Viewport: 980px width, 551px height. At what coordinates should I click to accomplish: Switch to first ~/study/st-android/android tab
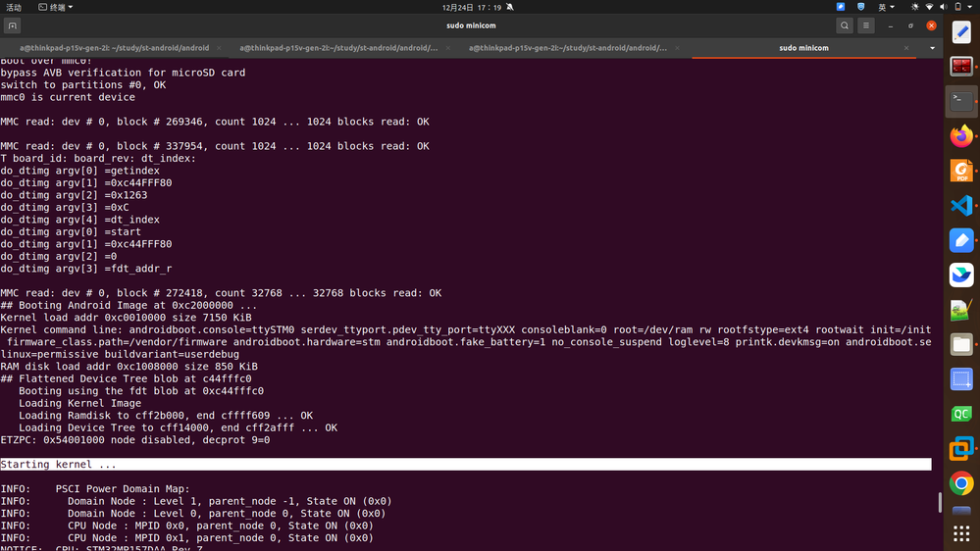coord(114,48)
